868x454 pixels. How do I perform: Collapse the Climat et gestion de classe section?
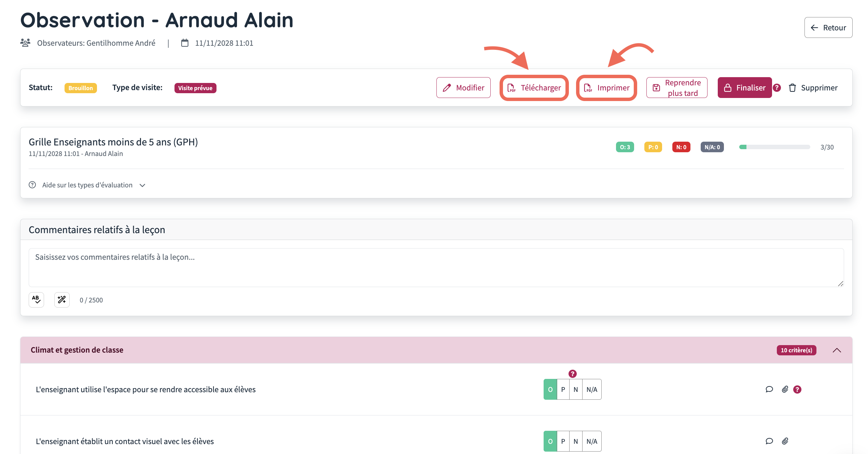837,350
